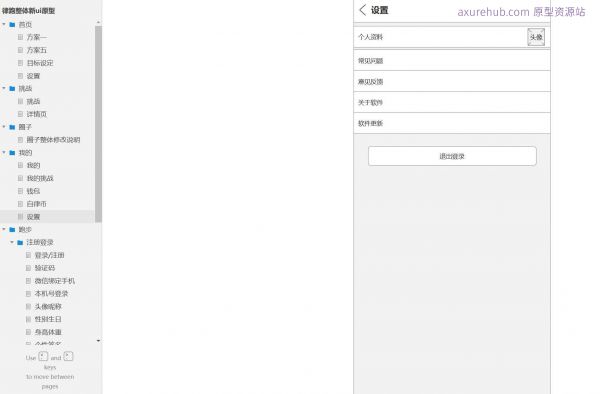Open the 设置 page under 首页
Viewport: 600px width, 394px height.
click(33, 76)
